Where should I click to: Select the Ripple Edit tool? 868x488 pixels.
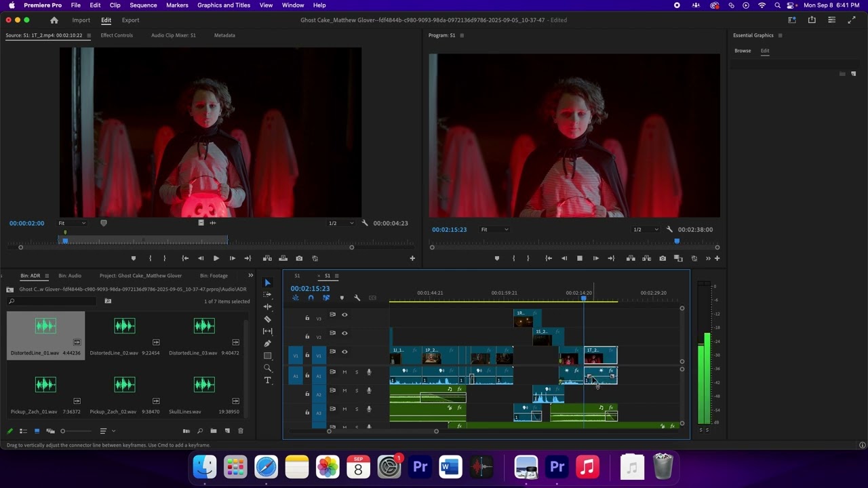click(x=267, y=307)
